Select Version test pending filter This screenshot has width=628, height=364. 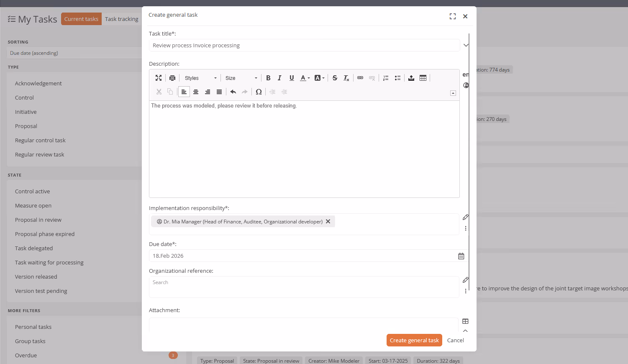(x=41, y=291)
